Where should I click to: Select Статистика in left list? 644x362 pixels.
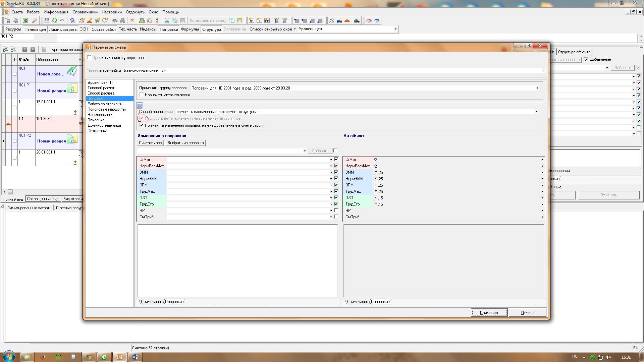point(97,131)
